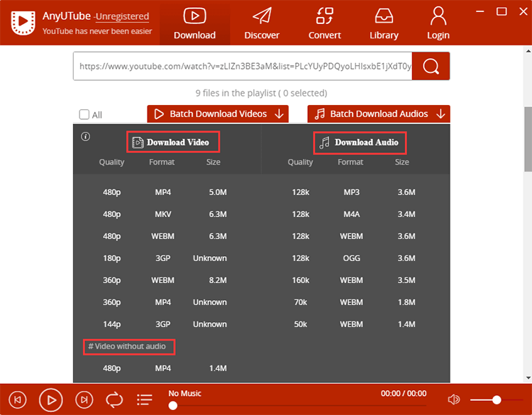Image resolution: width=532 pixels, height=415 pixels.
Task: Click the Download Audio header
Action: coord(360,143)
